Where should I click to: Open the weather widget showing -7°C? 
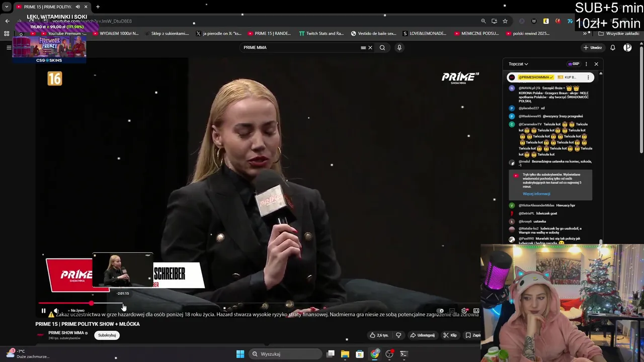coord(27,354)
